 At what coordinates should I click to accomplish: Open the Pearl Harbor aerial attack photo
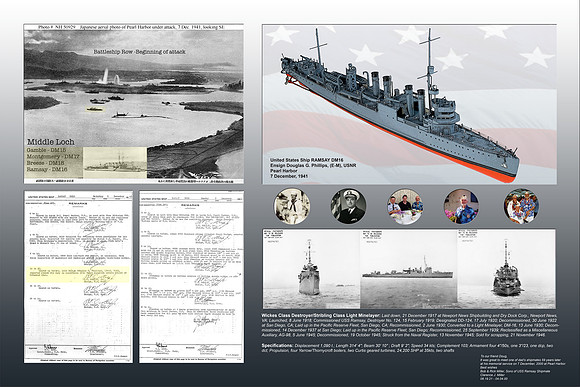[x=134, y=104]
